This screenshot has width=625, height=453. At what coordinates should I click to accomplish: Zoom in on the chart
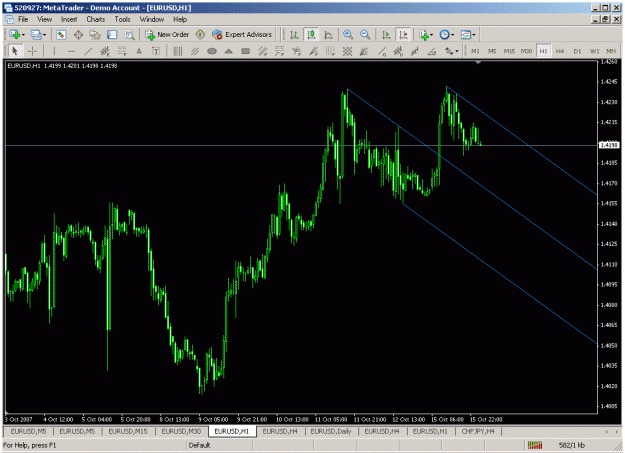click(348, 35)
